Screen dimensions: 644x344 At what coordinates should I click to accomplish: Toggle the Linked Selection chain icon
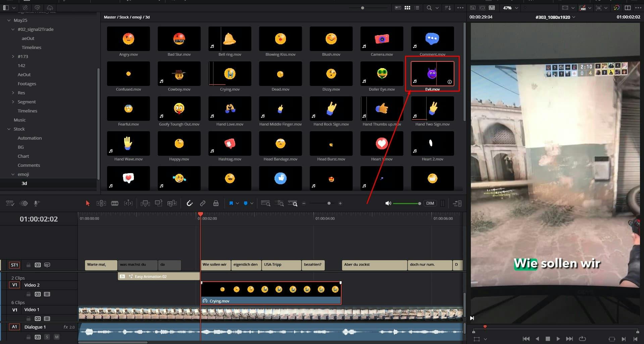tap(203, 203)
